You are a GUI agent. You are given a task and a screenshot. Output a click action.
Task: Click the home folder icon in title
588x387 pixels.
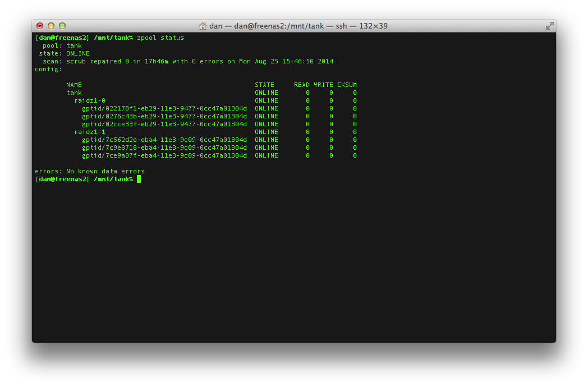pyautogui.click(x=203, y=26)
